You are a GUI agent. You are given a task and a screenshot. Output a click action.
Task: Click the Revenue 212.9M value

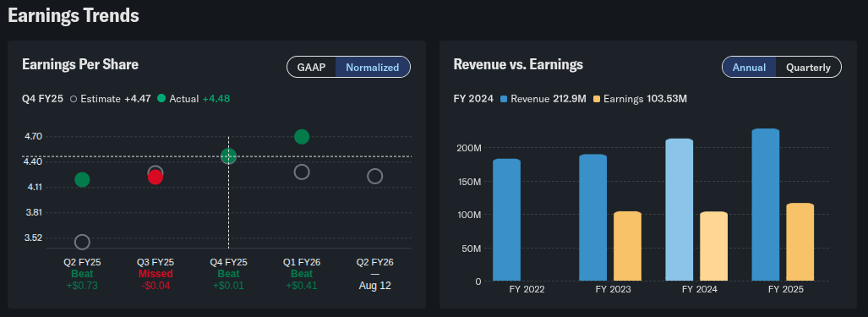coord(569,99)
